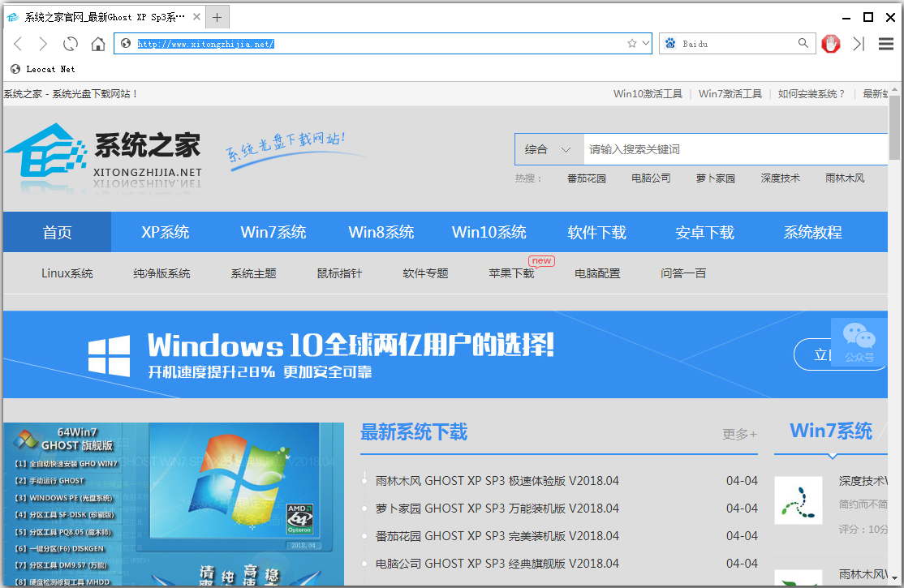
Task: Toggle the sidebar panel icon
Action: (859, 44)
